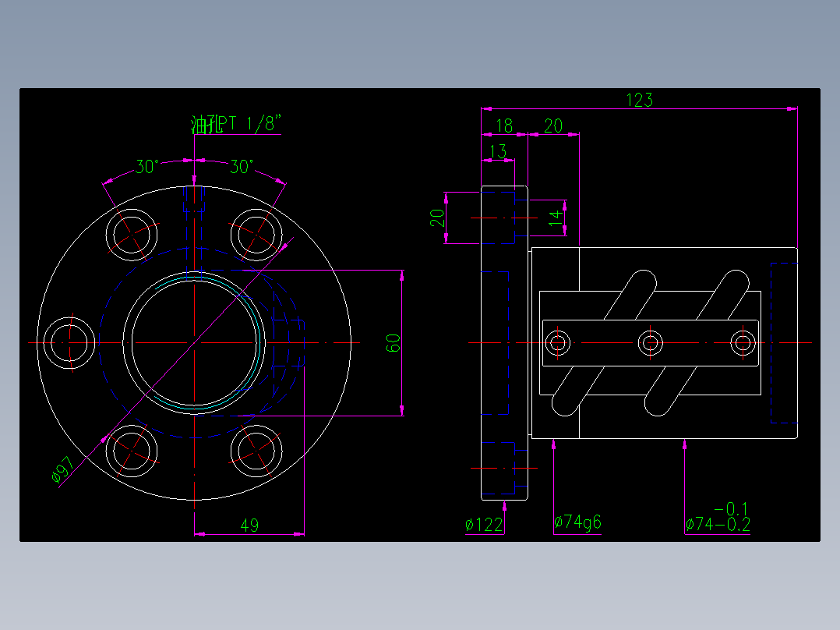840x630 pixels.
Task: Click the right 30° angle dimension
Action: (x=242, y=167)
